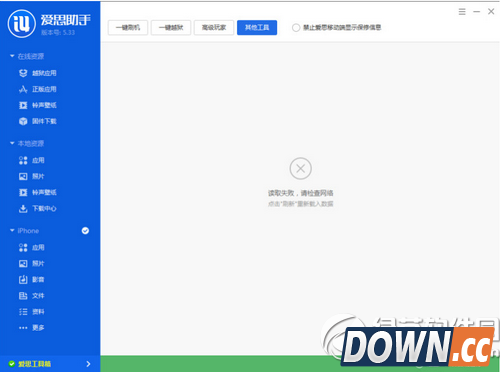
Task: Open 应用 under iPhone section
Action: tap(32, 247)
